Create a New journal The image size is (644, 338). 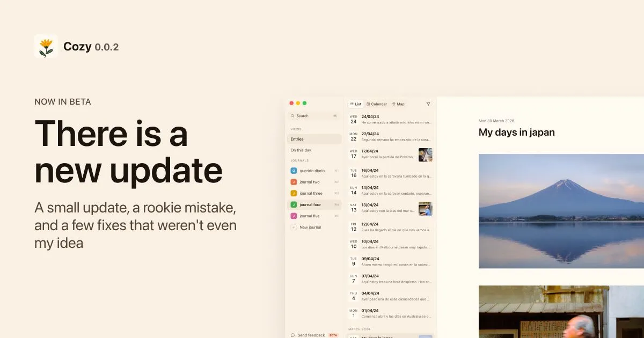(314, 227)
